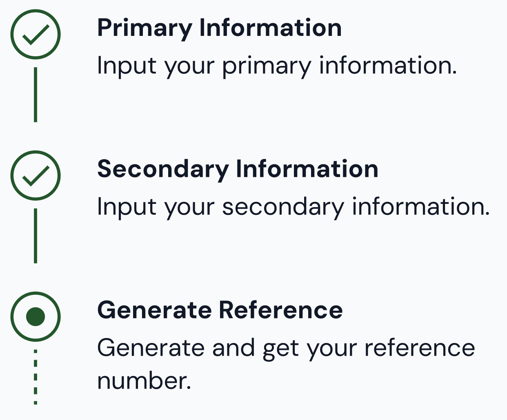Click dotted connector line below Generate Reference icon
The height and width of the screenshot is (420, 507).
[36, 377]
